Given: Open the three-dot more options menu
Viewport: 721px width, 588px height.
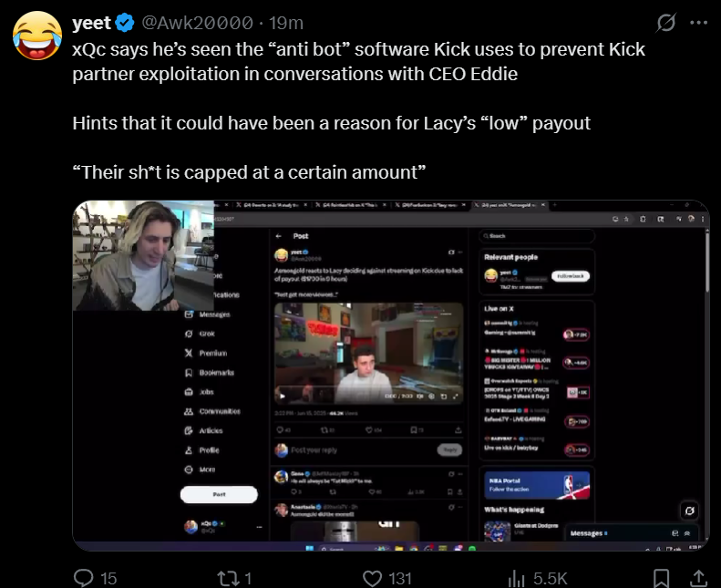Looking at the screenshot, I should [x=698, y=23].
